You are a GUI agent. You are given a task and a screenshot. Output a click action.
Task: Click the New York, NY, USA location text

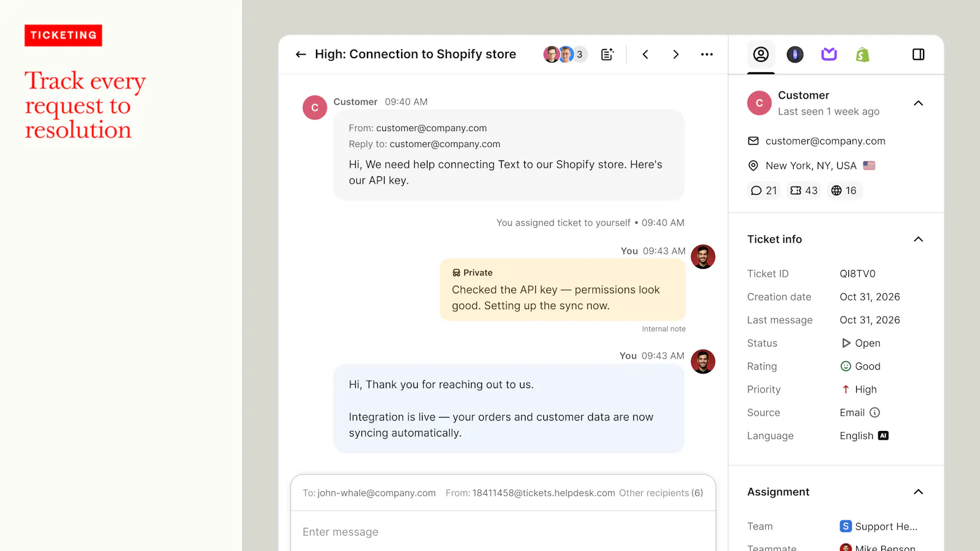click(x=811, y=166)
